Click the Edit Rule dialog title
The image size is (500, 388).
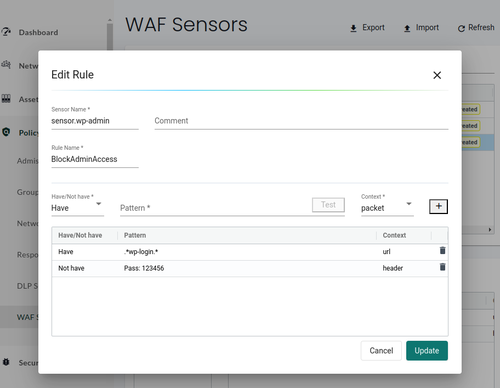pos(72,75)
